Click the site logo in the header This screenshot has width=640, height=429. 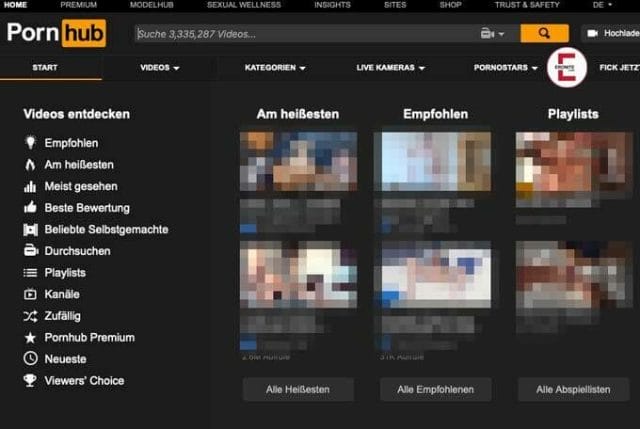coord(56,33)
